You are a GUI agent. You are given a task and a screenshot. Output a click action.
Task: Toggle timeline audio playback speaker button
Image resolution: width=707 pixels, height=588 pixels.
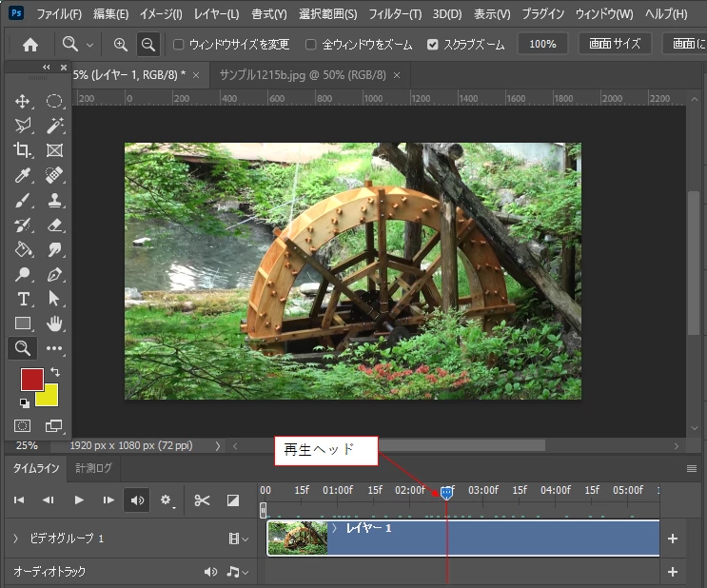point(137,500)
